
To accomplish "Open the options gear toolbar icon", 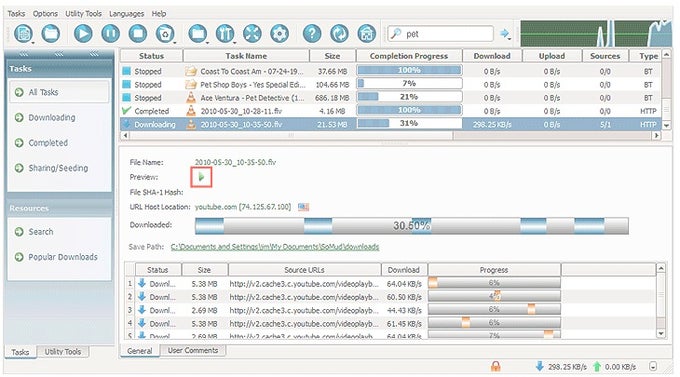I will pyautogui.click(x=279, y=33).
